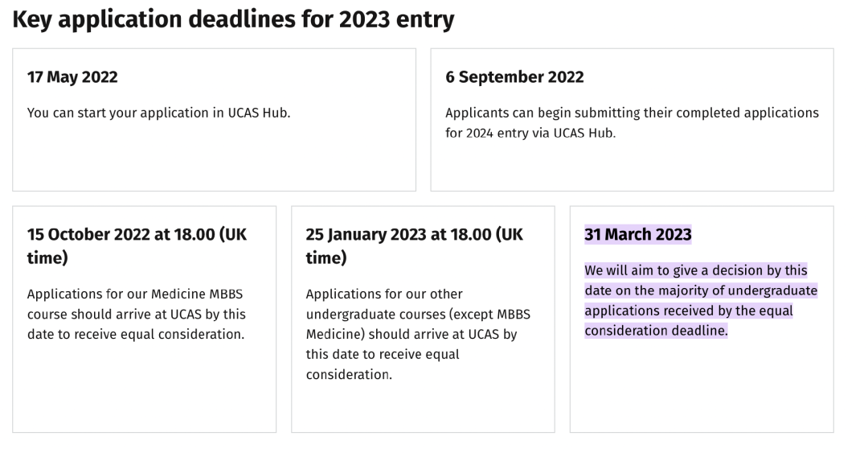The width and height of the screenshot is (868, 457).
Task: Click the Key application deadlines for 2023 entry heading
Action: pyautogui.click(x=233, y=19)
